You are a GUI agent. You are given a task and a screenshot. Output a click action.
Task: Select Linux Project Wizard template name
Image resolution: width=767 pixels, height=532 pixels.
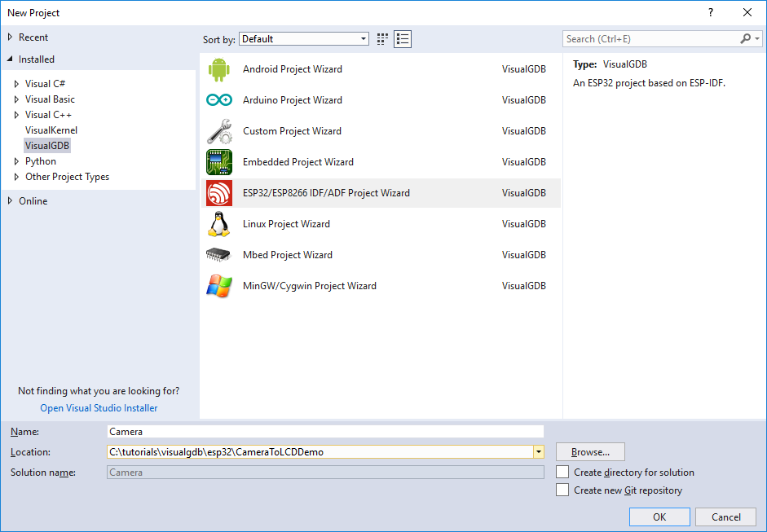286,224
